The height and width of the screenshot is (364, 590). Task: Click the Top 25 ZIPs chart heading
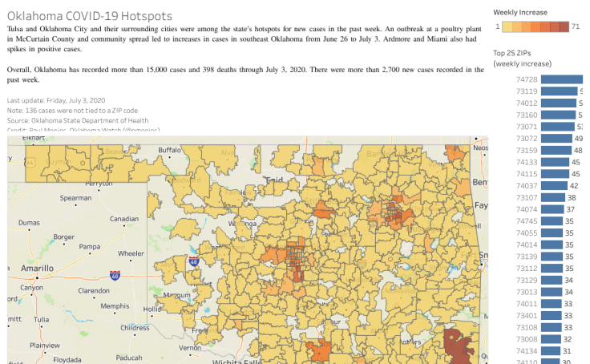click(523, 59)
